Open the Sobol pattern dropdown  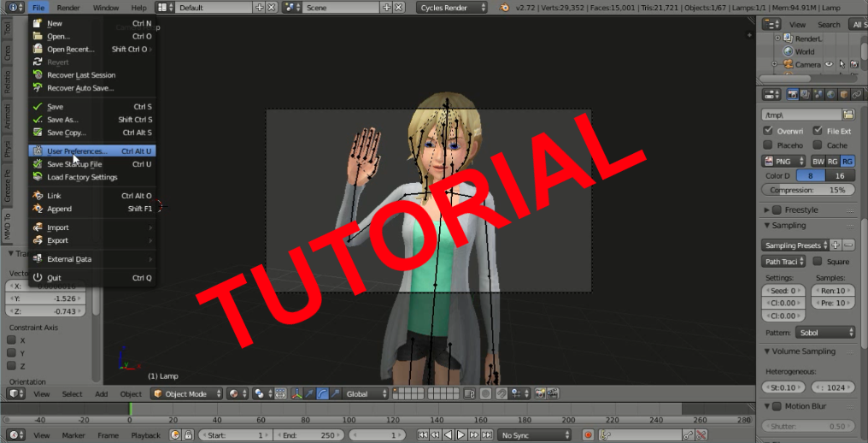click(824, 333)
